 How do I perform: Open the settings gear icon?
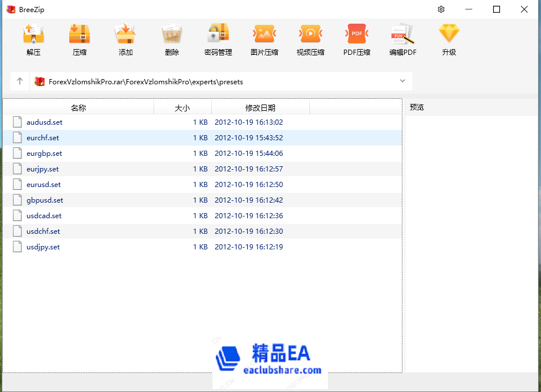441,9
